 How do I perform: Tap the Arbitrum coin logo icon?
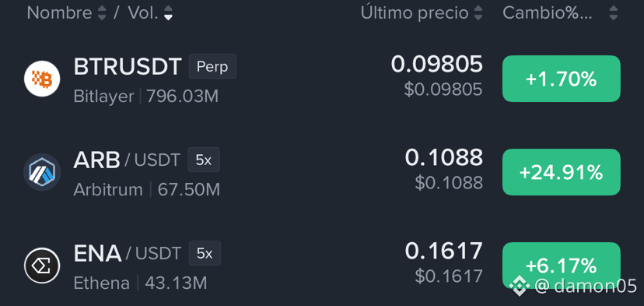(42, 172)
